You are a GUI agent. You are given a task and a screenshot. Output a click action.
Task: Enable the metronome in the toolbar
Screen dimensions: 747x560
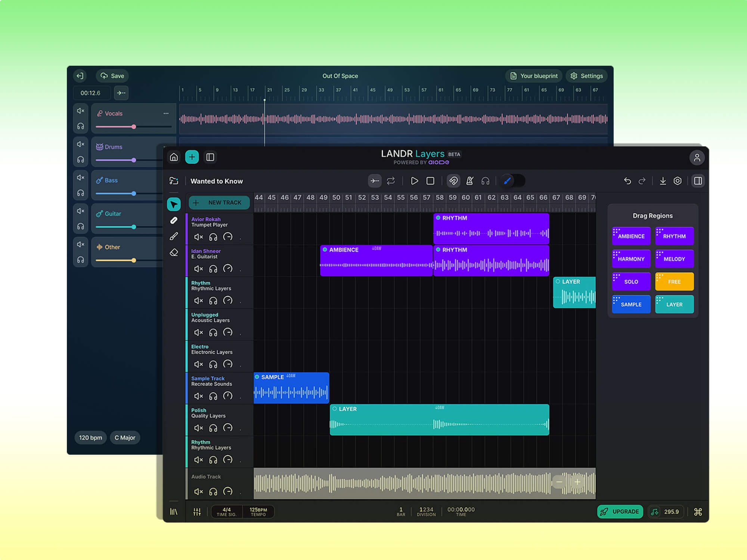[470, 181]
